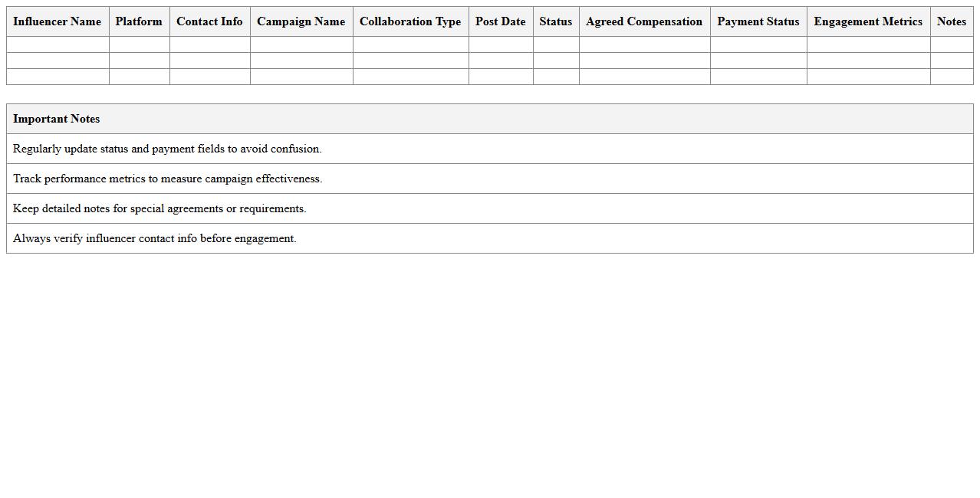Click the Collaboration Type column header
This screenshot has width=980, height=498.
pos(410,21)
